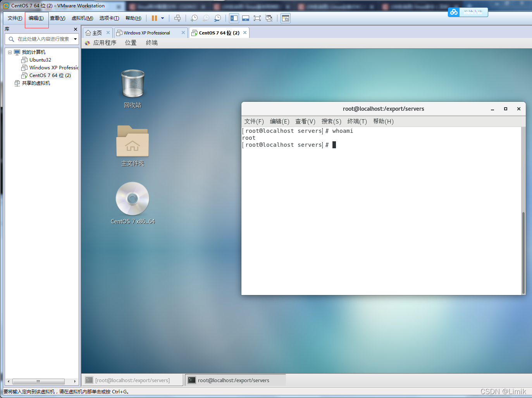Image resolution: width=532 pixels, height=398 pixels.
Task: Open the 文件(F) menu in VMware
Action: pos(15,18)
